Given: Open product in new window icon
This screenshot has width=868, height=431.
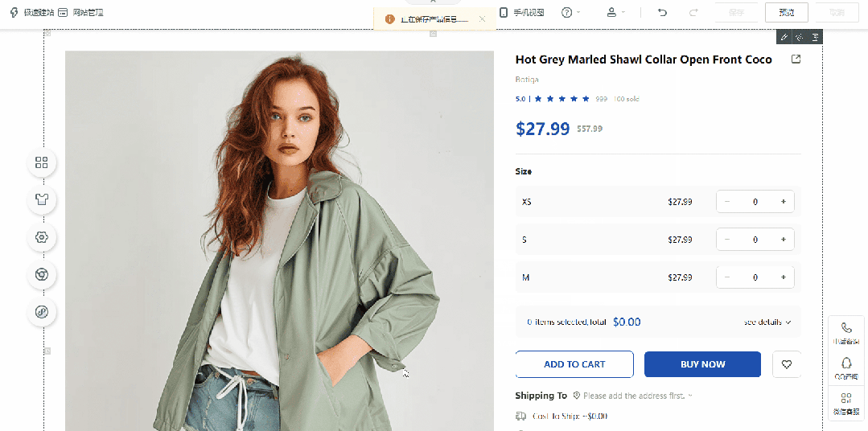Looking at the screenshot, I should click(x=796, y=60).
